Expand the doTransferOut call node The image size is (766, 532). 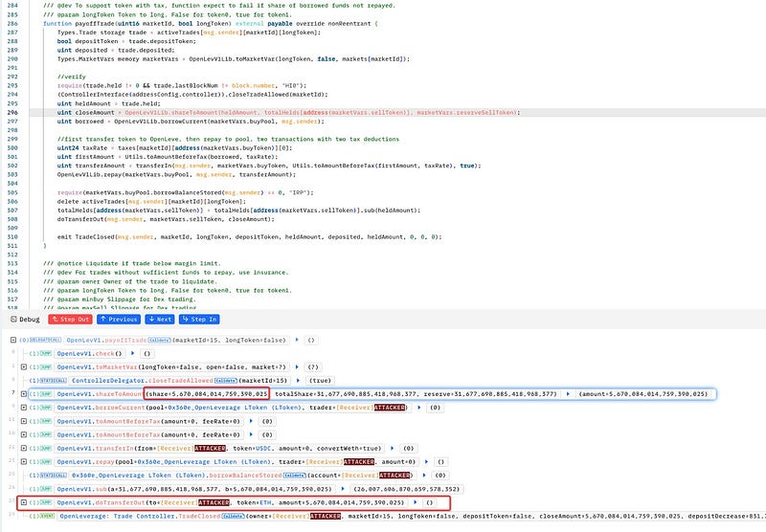tap(23, 501)
